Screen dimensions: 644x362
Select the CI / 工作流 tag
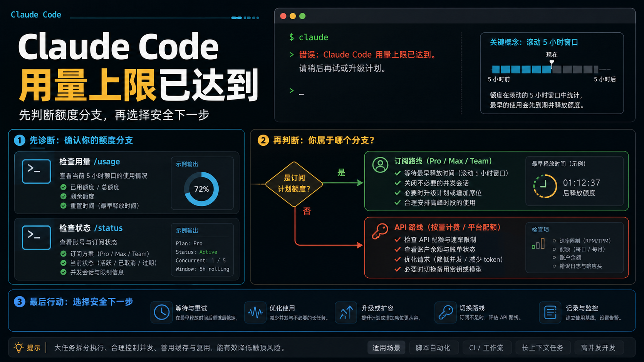(486, 347)
